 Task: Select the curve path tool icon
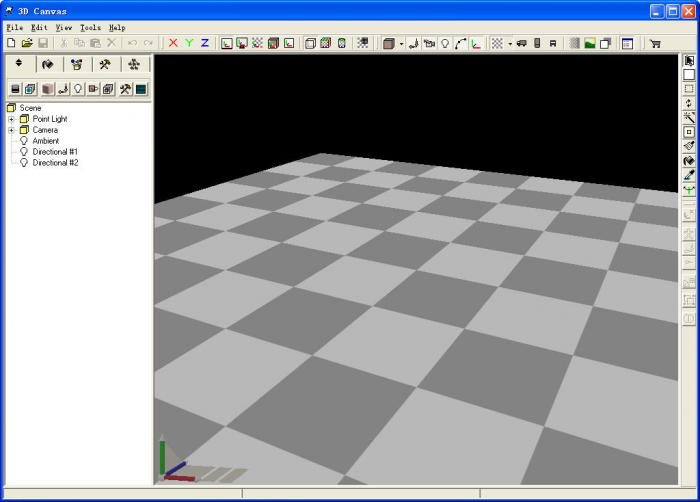click(x=461, y=43)
